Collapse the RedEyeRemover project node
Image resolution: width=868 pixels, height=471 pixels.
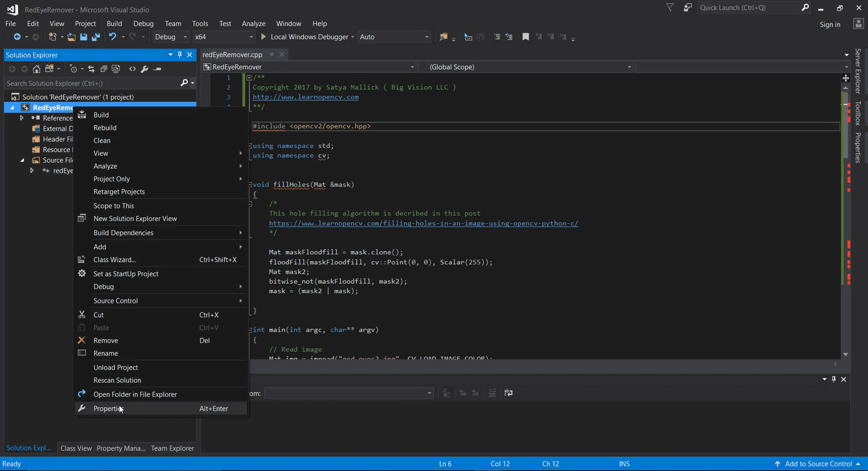(12, 108)
